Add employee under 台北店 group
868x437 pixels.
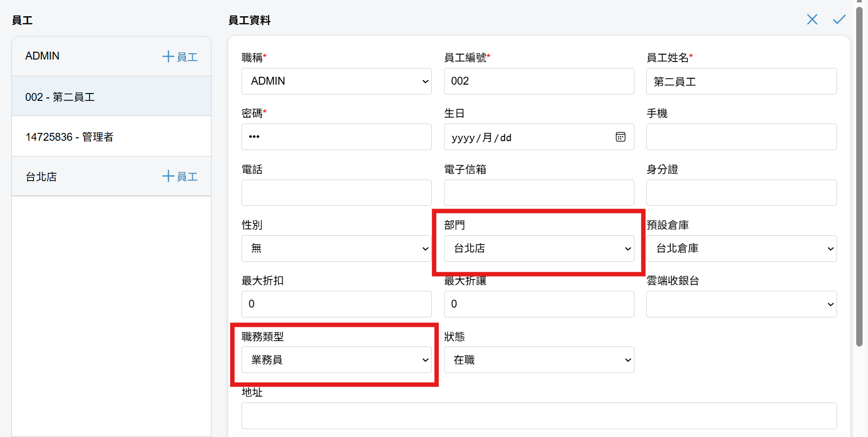pyautogui.click(x=180, y=176)
